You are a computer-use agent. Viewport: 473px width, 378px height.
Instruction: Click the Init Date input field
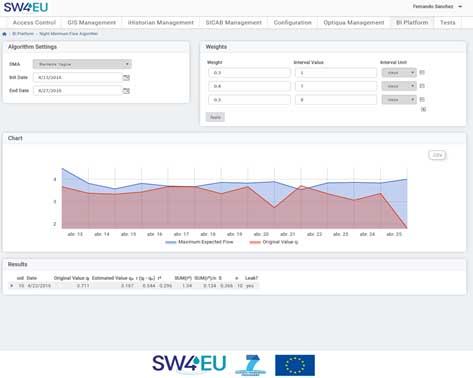click(x=78, y=78)
